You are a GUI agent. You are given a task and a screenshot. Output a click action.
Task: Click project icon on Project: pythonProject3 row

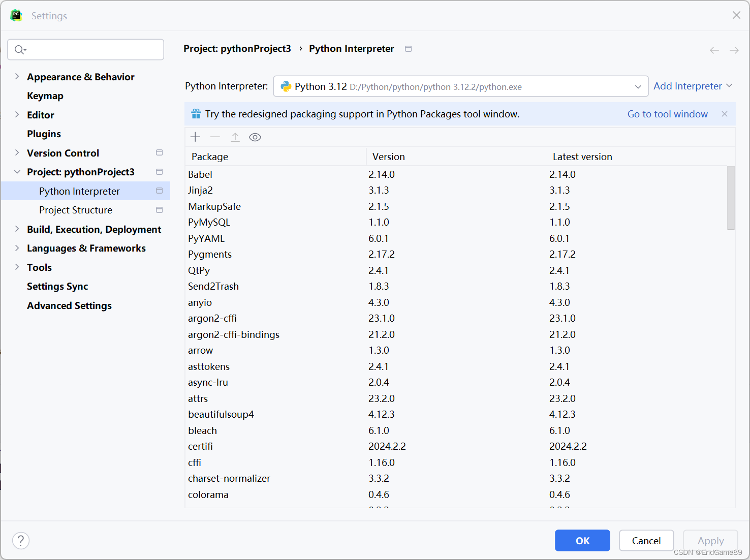[159, 172]
